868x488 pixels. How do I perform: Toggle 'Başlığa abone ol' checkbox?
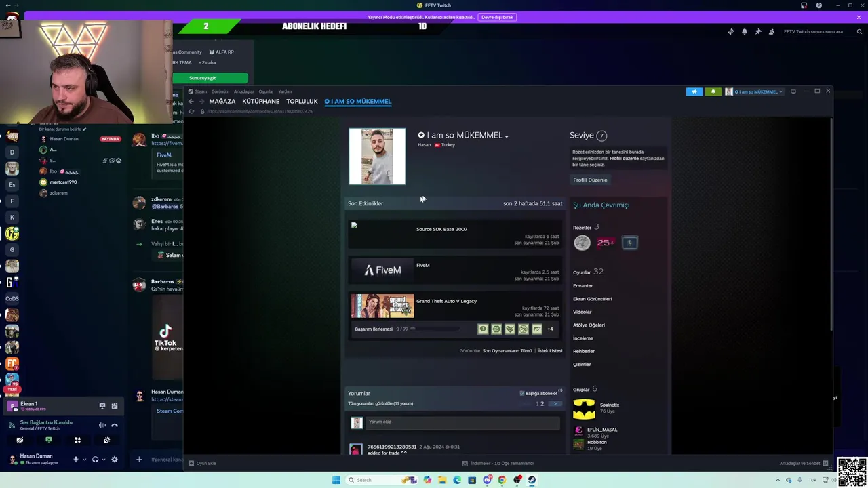pyautogui.click(x=522, y=393)
